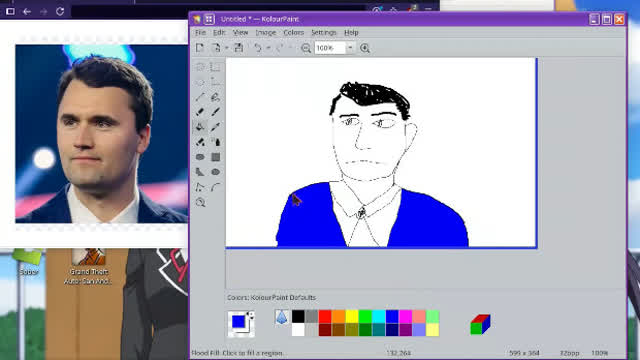Viewport: 640px width, 360px height.
Task: Select the Pen tool
Action: 216,97
